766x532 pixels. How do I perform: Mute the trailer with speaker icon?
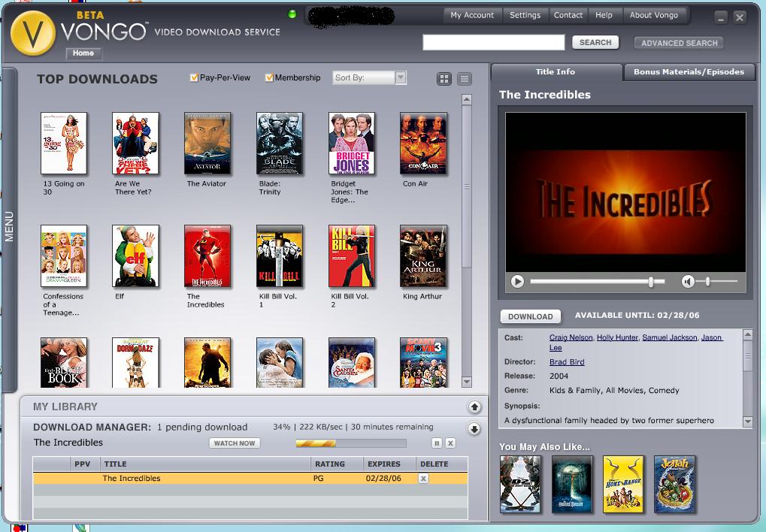click(688, 281)
